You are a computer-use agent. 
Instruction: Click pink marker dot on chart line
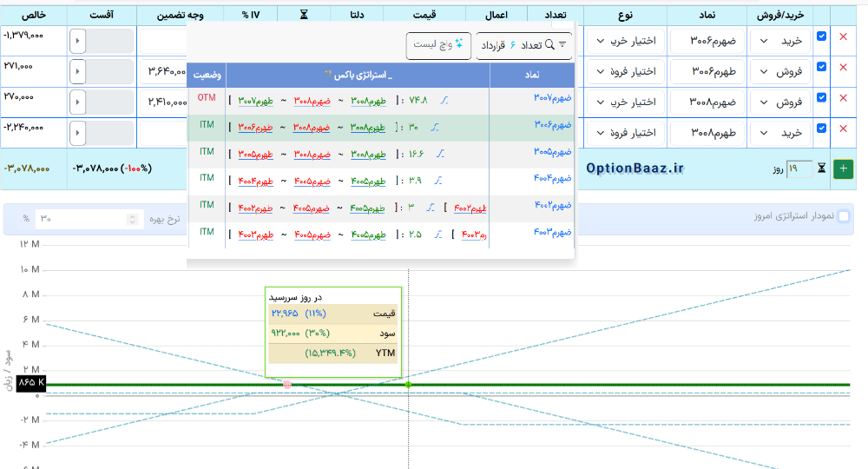[x=287, y=384]
